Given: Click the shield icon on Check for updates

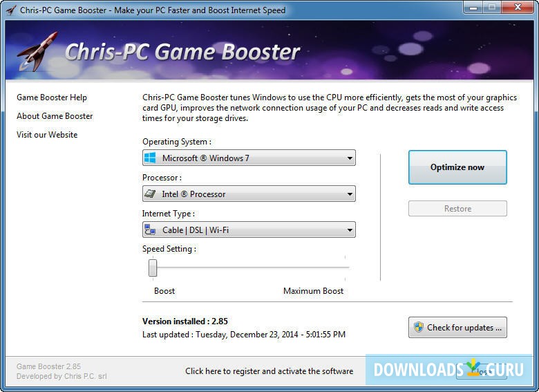Looking at the screenshot, I should (x=418, y=327).
